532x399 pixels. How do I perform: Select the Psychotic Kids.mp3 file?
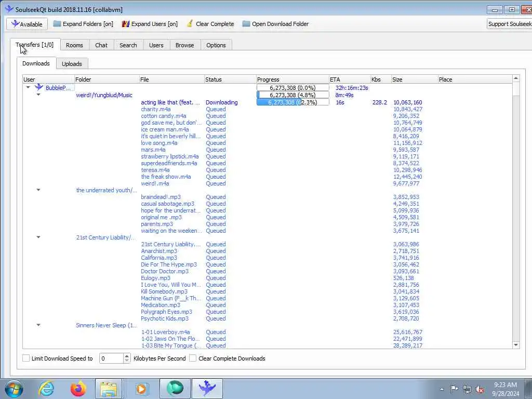(x=165, y=318)
